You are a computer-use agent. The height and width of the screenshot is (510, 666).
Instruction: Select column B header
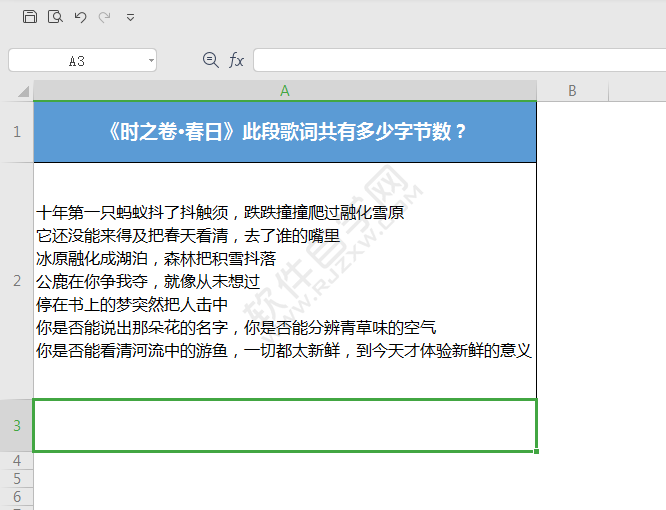573,90
